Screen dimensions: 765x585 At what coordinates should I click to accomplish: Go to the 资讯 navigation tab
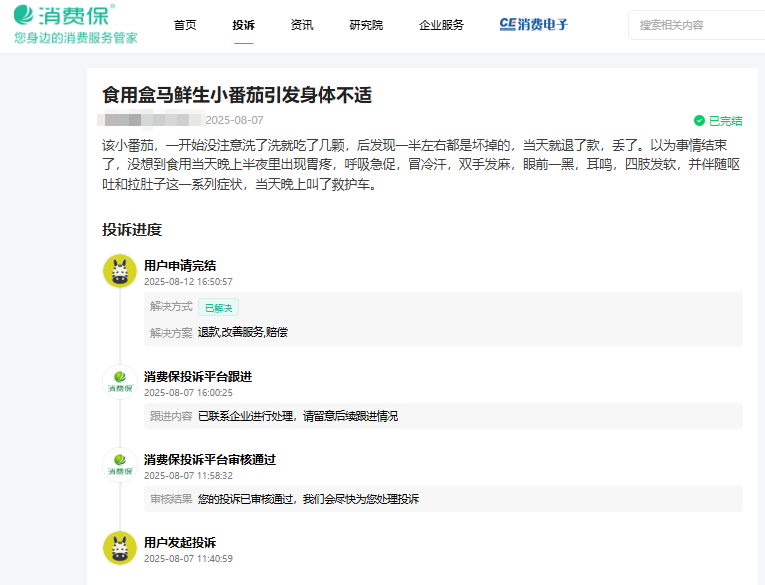[302, 25]
